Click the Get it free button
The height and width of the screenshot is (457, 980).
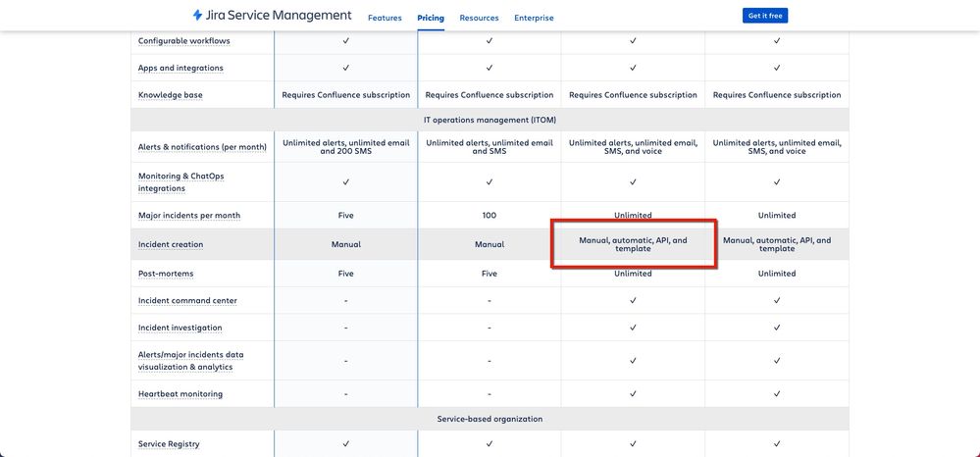point(765,16)
